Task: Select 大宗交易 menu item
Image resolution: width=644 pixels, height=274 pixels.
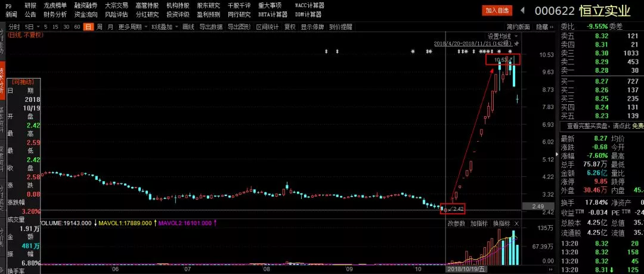Action: click(117, 6)
